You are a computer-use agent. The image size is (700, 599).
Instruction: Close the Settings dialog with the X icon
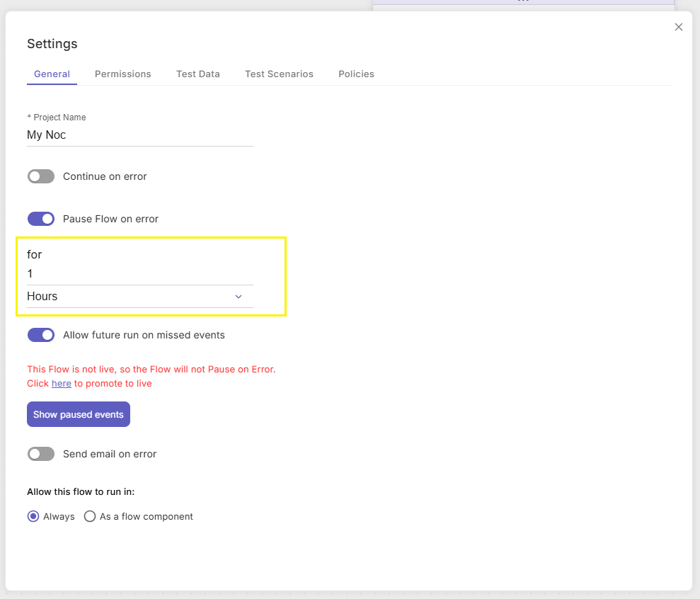pyautogui.click(x=678, y=27)
